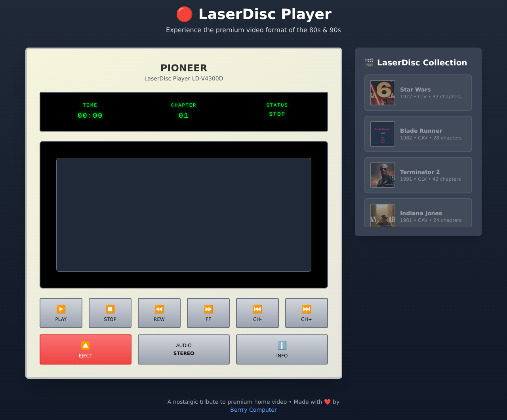Click the Terminator 2 cover thumbnail
This screenshot has width=507, height=420.
(x=382, y=175)
